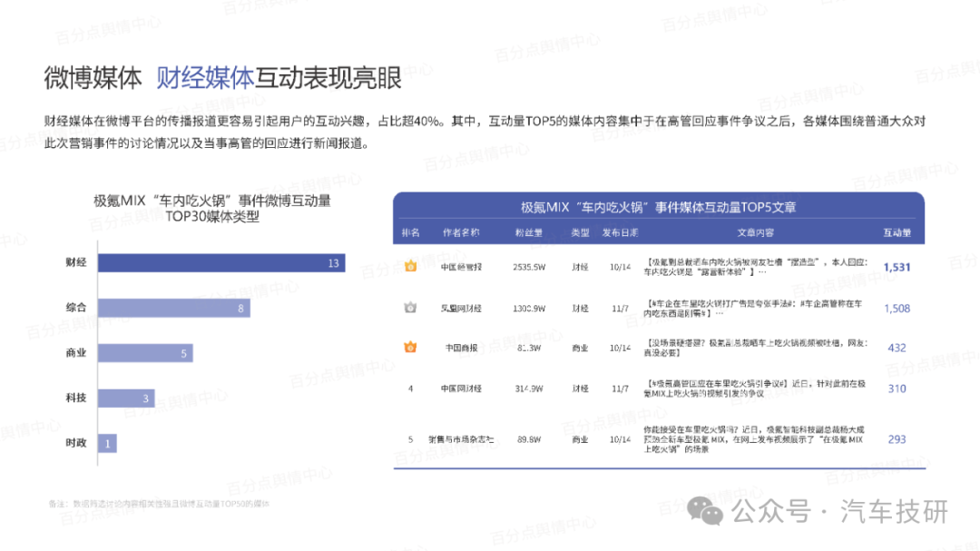
Task: Click the gold medal icon beside 中国经营报
Action: click(x=411, y=267)
